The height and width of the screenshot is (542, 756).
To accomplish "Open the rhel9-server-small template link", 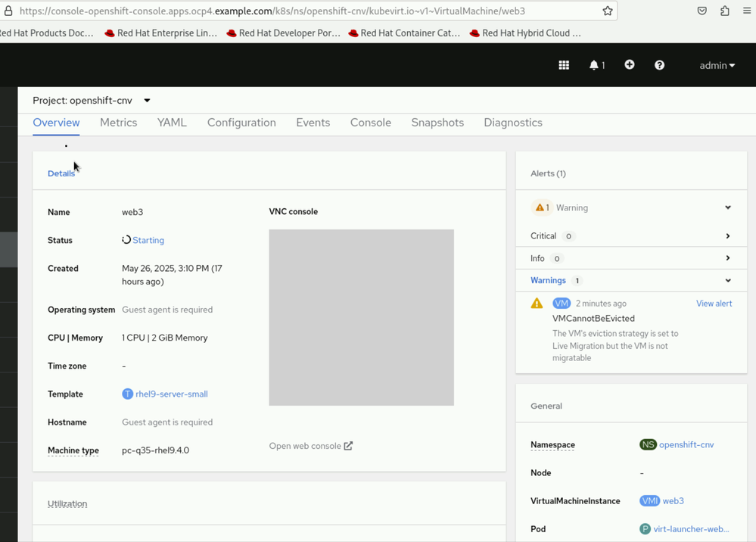I will (x=171, y=394).
